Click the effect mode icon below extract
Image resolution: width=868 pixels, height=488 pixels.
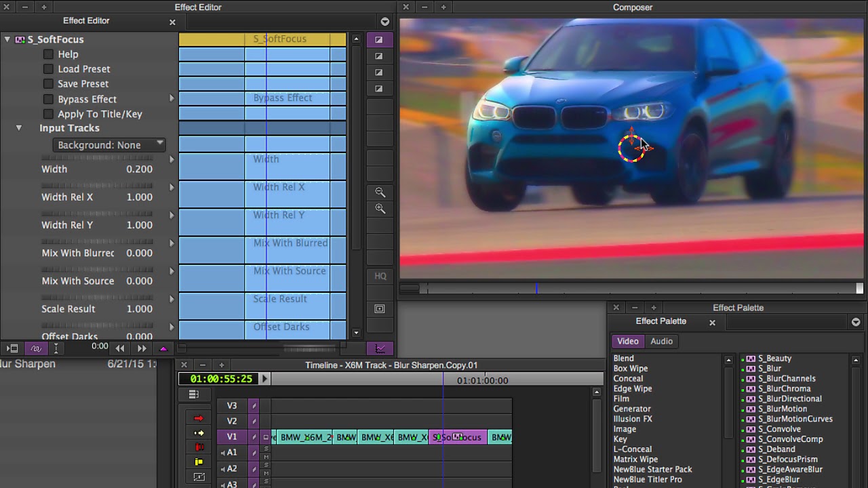tap(199, 476)
